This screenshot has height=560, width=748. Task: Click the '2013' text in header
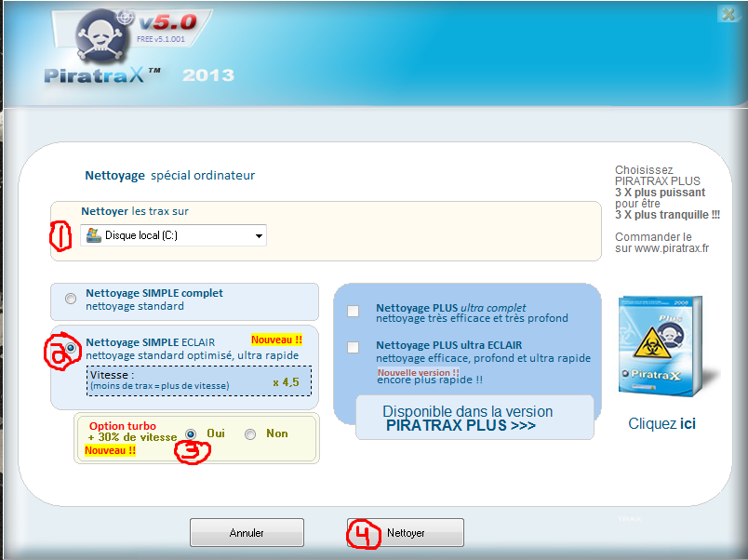(x=208, y=75)
